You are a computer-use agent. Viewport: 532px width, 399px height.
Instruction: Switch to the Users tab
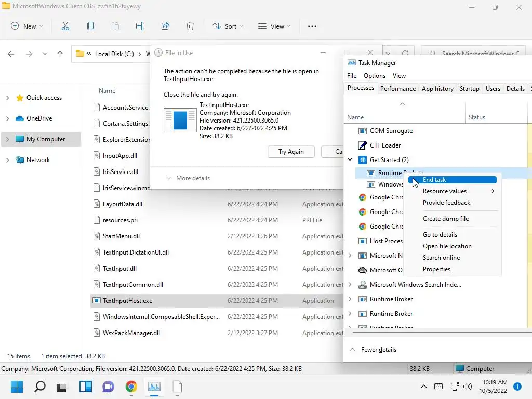point(493,89)
